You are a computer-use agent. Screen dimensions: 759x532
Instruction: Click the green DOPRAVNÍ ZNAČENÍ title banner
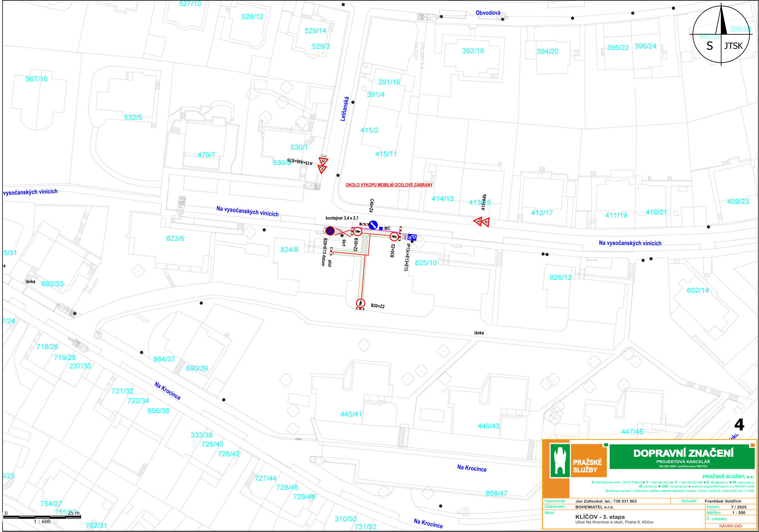click(683, 456)
